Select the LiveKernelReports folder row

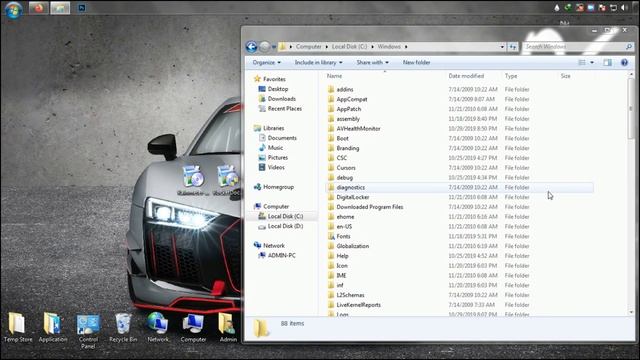click(459, 305)
